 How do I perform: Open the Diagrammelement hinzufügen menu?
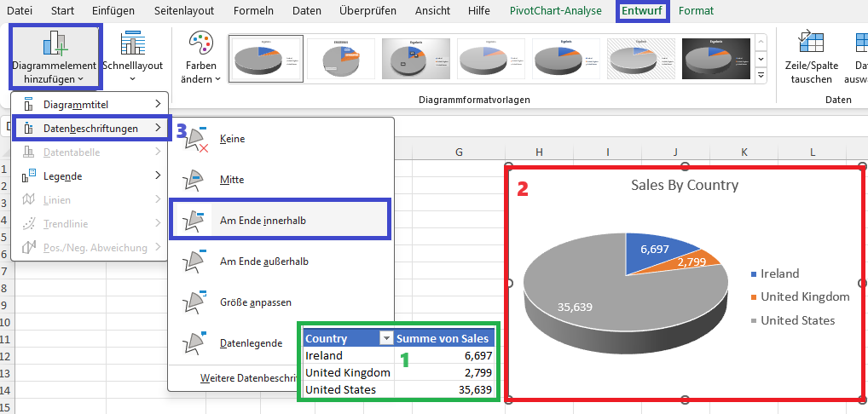55,56
